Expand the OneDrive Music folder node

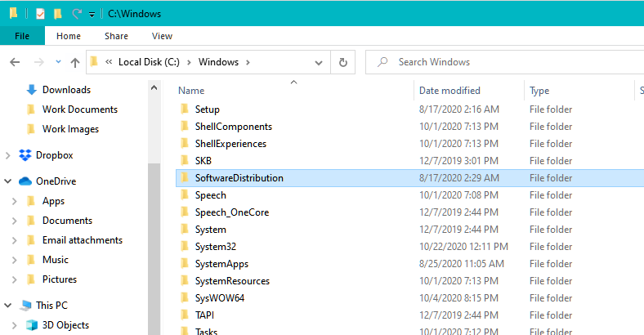[x=15, y=260]
